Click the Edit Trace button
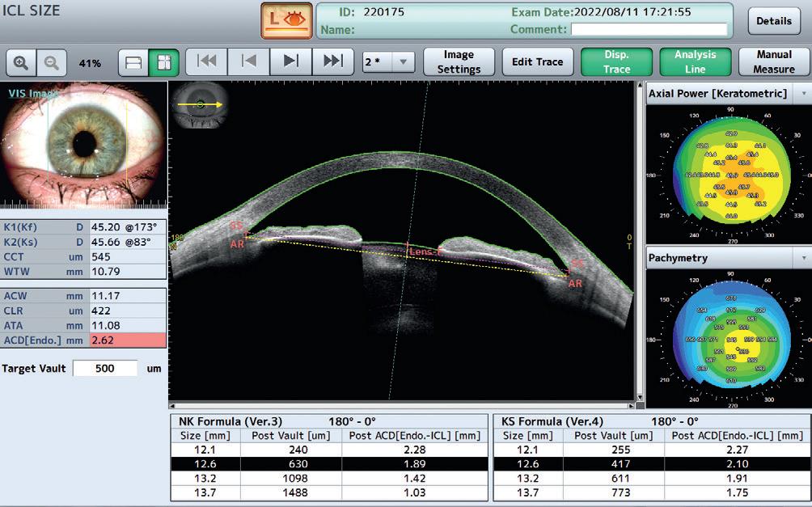 pyautogui.click(x=538, y=62)
